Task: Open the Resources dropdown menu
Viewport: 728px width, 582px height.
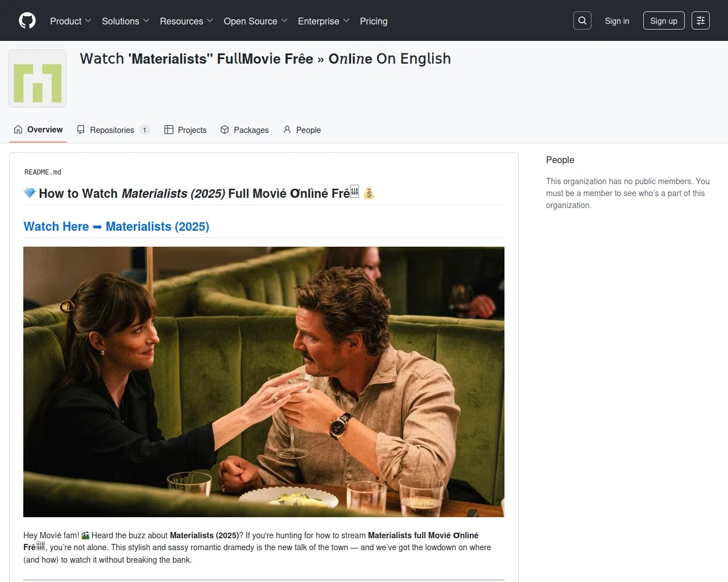Action: click(x=186, y=21)
